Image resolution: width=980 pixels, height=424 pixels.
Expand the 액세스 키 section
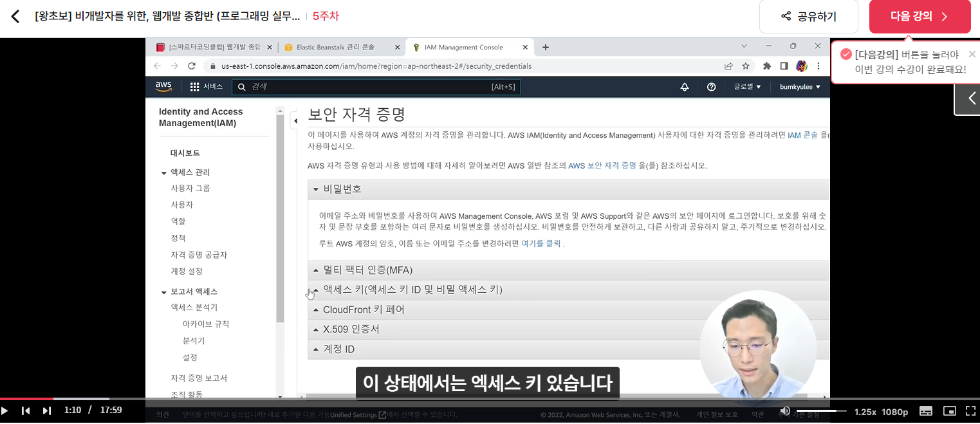tap(569, 290)
